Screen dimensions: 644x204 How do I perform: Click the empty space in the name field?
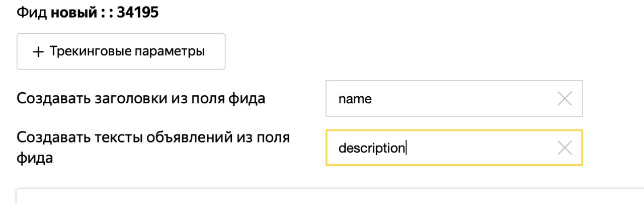click(x=463, y=99)
